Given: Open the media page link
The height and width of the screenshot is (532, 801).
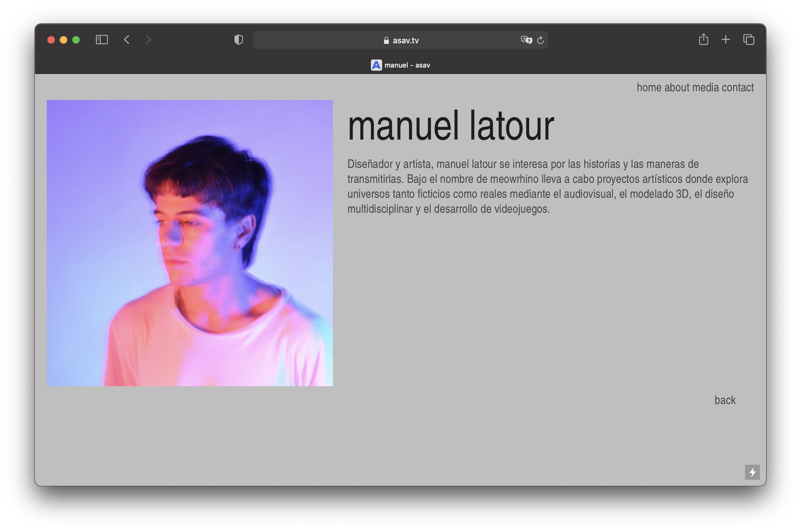Looking at the screenshot, I should [x=706, y=88].
